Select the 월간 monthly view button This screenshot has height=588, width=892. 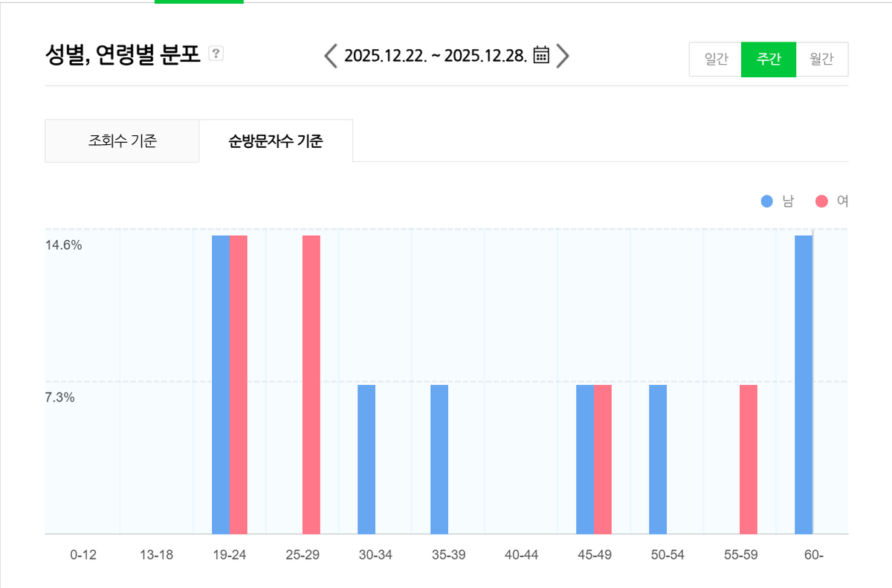pos(823,59)
